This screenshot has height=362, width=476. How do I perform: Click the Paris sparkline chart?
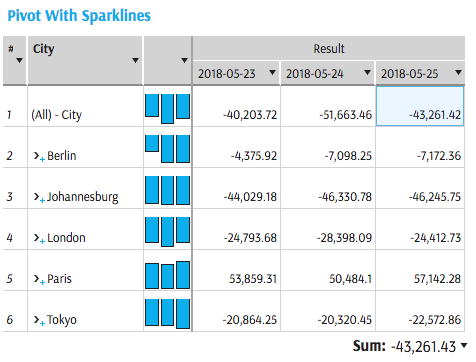(x=167, y=275)
